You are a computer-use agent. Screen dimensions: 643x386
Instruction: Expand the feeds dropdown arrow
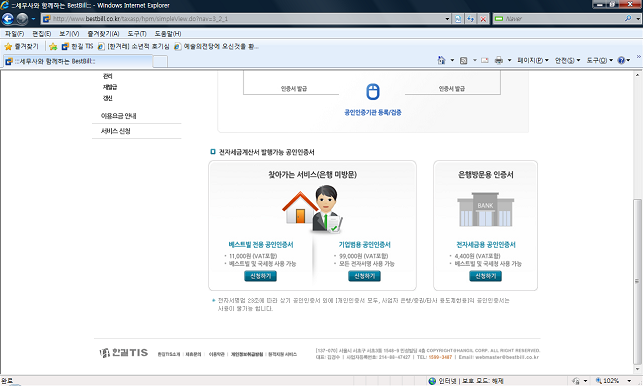tap(475, 60)
